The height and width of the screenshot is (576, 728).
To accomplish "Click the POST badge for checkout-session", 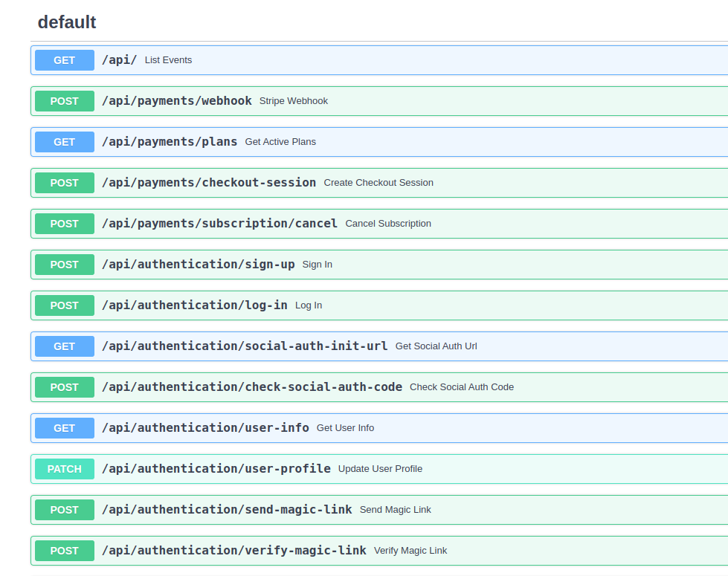I will [x=65, y=183].
